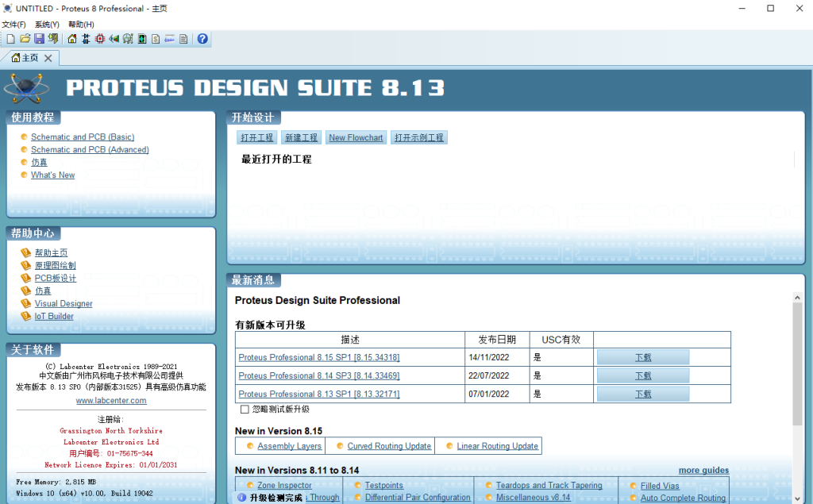Click the Open Project folder icon
Screen dimensions: 813x504
tap(25, 39)
